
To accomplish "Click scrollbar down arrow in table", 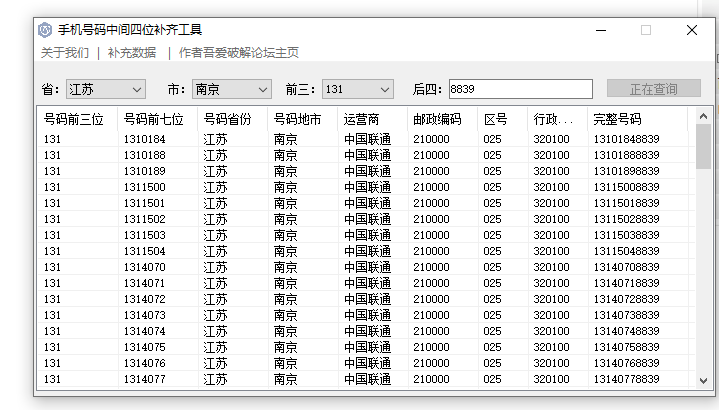I will tap(703, 380).
